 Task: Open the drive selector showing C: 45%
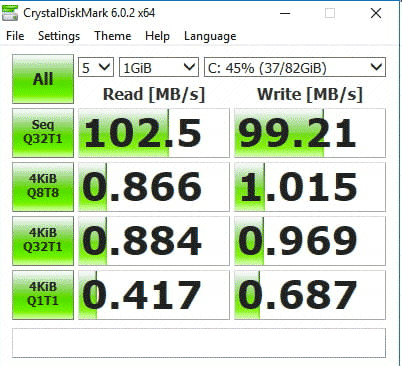click(x=295, y=68)
